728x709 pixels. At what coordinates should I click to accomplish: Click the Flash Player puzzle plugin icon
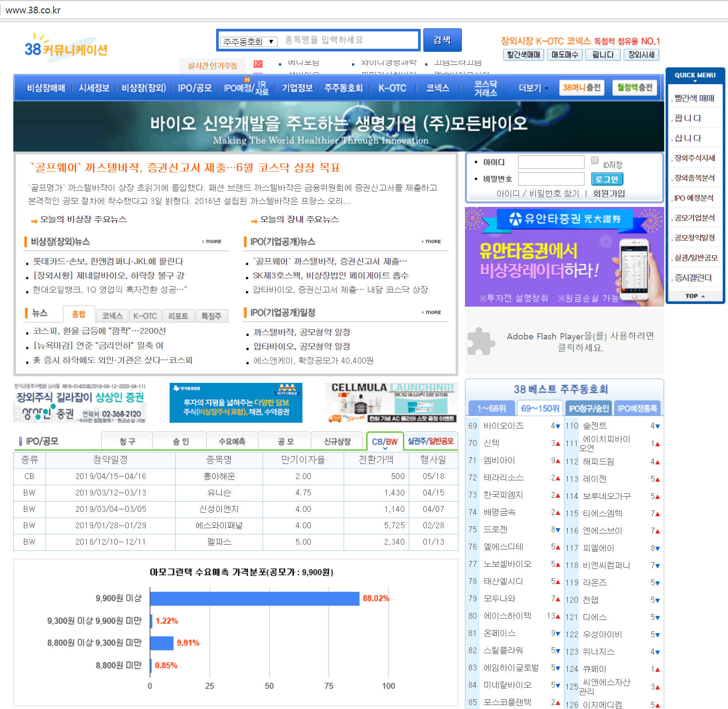tap(481, 341)
